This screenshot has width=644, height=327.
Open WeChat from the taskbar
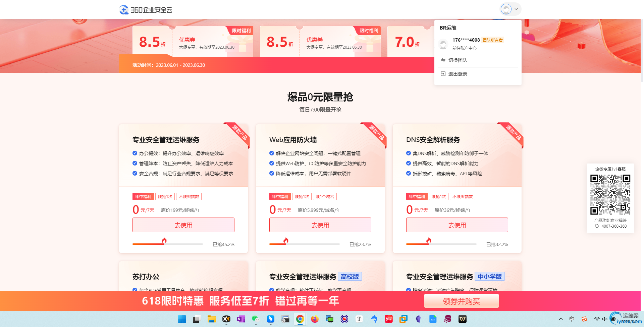256,319
